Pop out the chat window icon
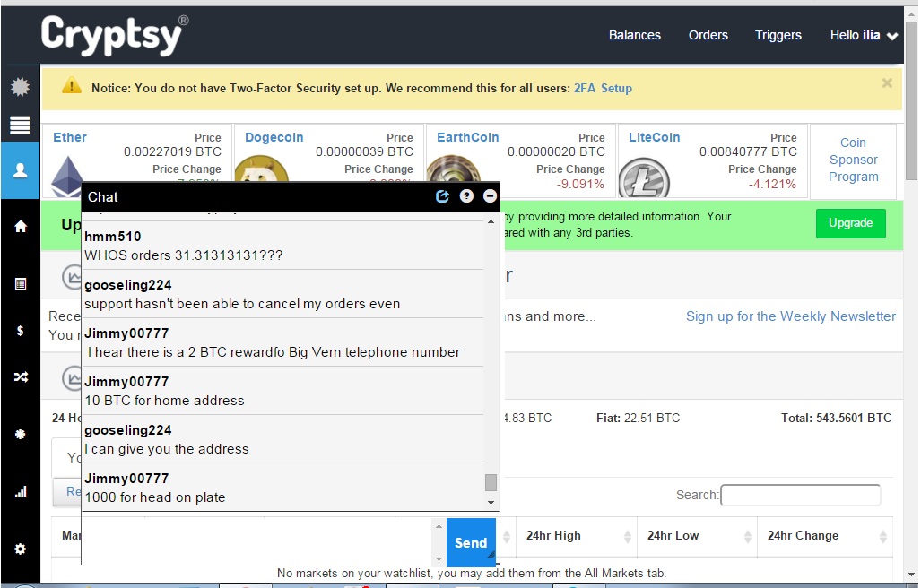921x588 pixels. pyautogui.click(x=442, y=196)
